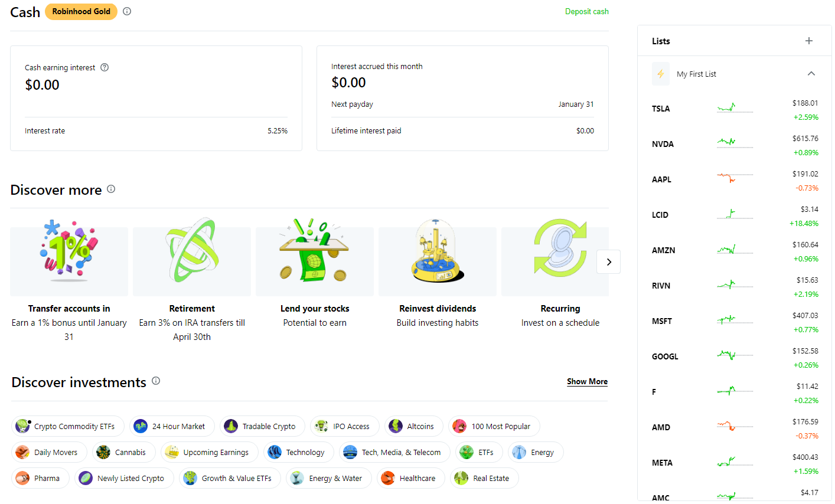Open NVDA in the watchlist

735,145
